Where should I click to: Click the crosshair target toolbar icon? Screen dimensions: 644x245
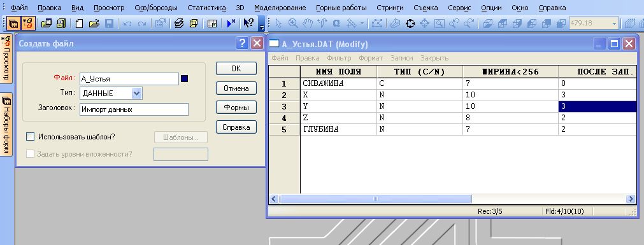coord(424,24)
